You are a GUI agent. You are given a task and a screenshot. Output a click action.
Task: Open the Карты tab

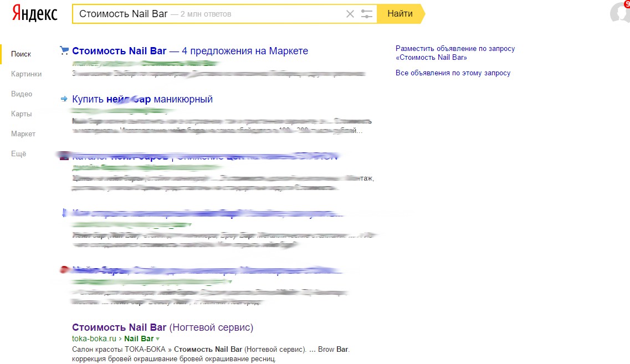(x=21, y=114)
